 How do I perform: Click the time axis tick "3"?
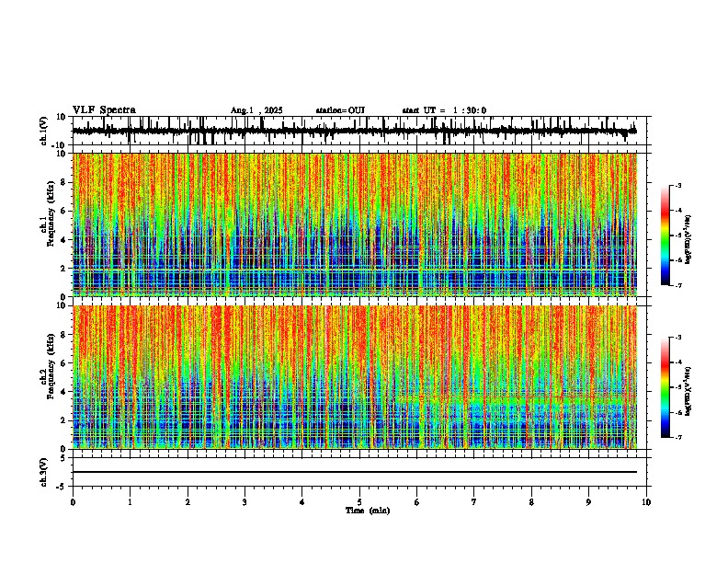tap(245, 502)
